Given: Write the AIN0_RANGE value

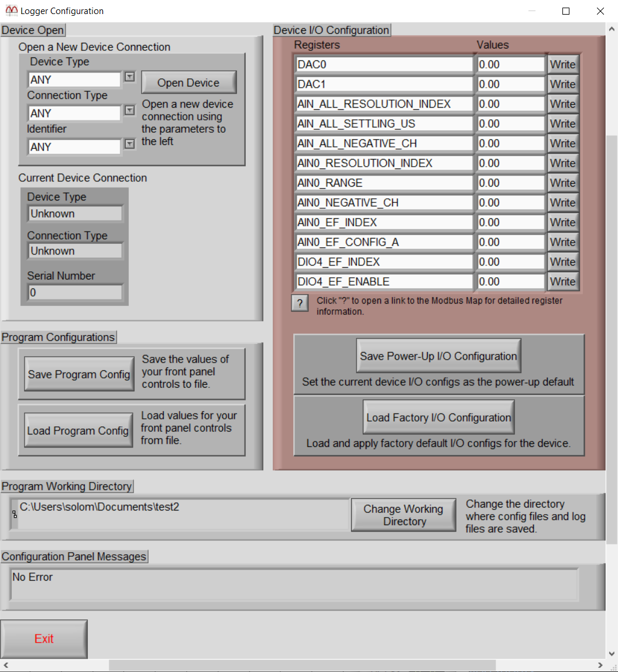Looking at the screenshot, I should (563, 182).
